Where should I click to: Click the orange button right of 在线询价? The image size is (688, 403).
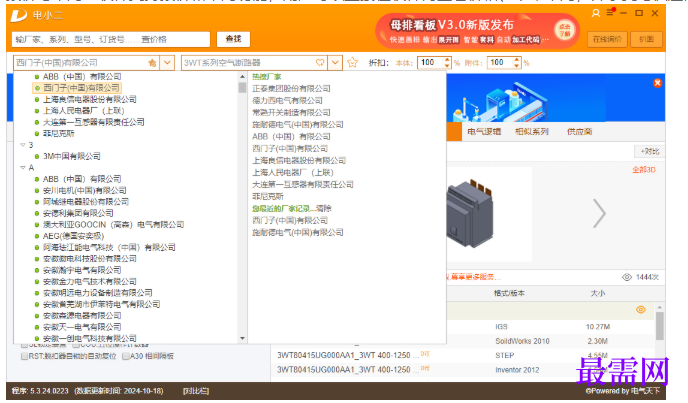point(646,39)
